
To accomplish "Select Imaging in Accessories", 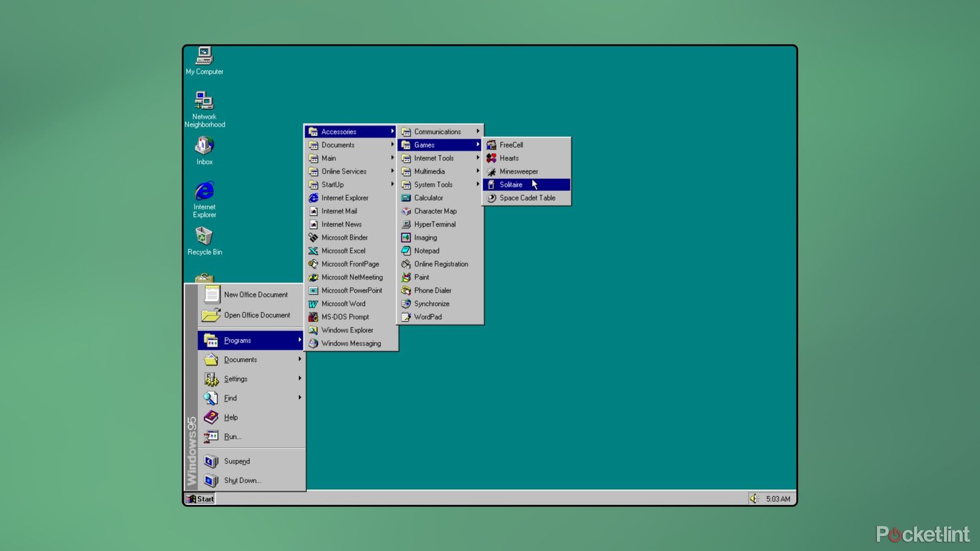I will pos(440,238).
